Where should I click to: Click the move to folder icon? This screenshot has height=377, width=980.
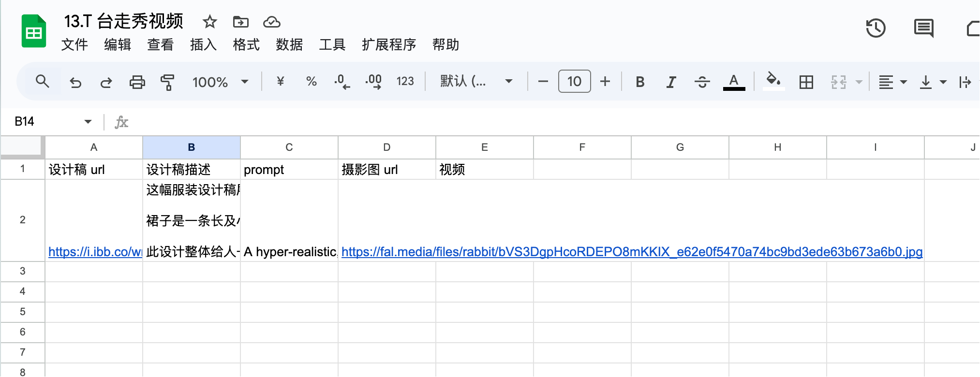(x=240, y=22)
